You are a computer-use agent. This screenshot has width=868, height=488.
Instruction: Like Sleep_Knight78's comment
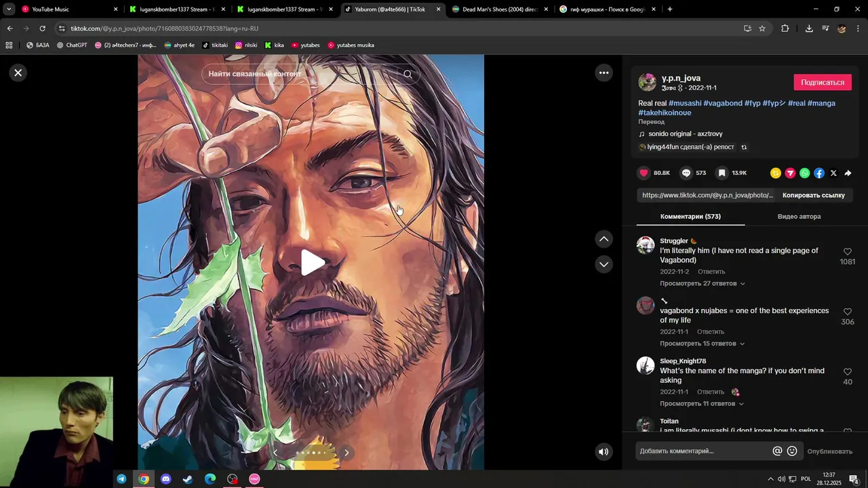pos(848,372)
